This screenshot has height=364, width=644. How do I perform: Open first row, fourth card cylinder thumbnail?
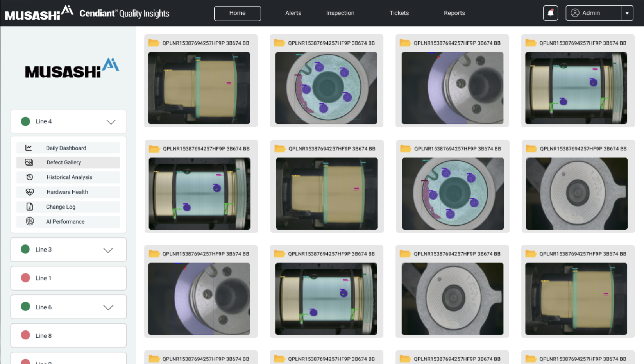(576, 88)
